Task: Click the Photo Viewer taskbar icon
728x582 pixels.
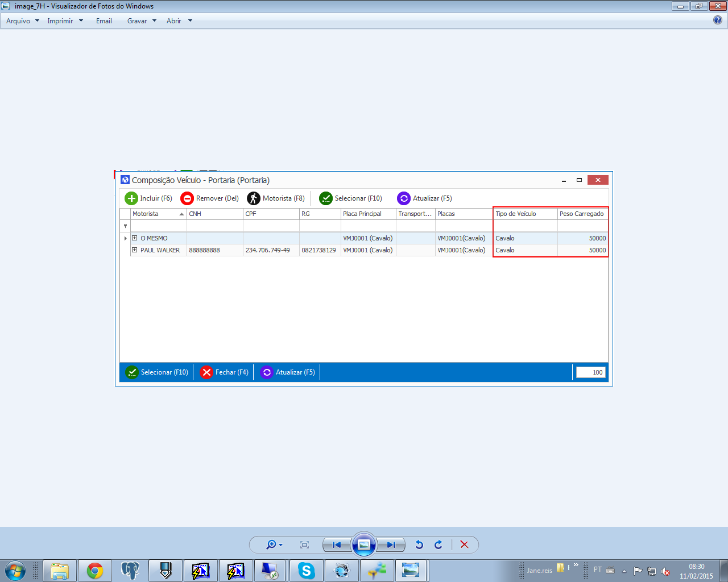Action: pos(411,571)
